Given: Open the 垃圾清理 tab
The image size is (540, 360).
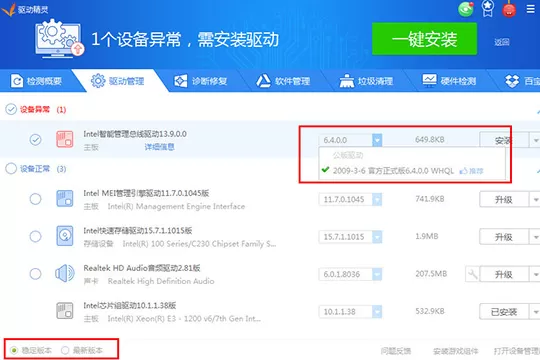Looking at the screenshot, I should click(366, 81).
